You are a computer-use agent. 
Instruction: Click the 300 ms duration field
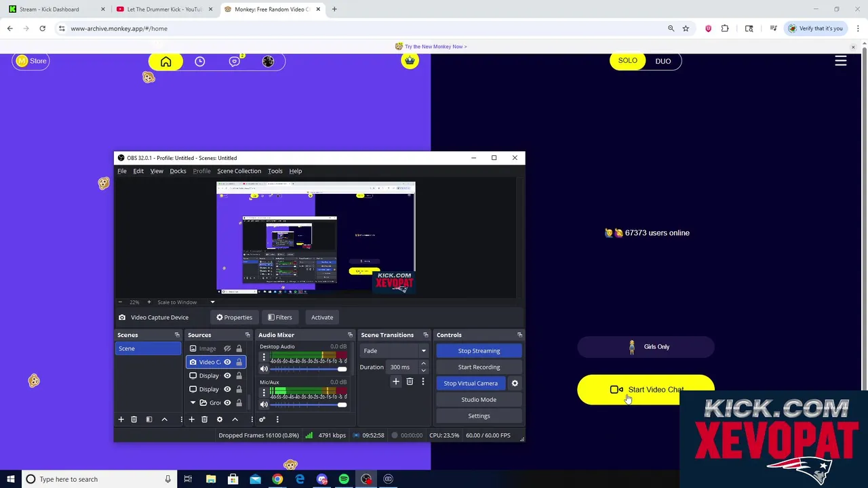pos(403,367)
